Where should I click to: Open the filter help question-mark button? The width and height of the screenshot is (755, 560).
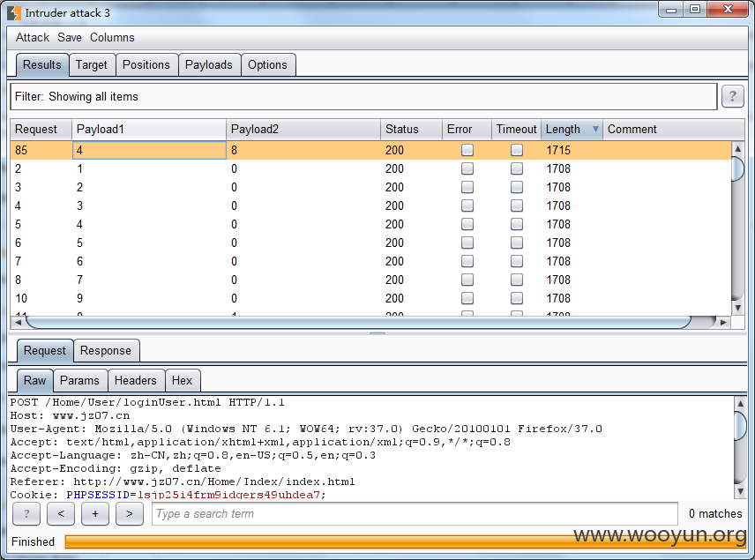pos(732,96)
